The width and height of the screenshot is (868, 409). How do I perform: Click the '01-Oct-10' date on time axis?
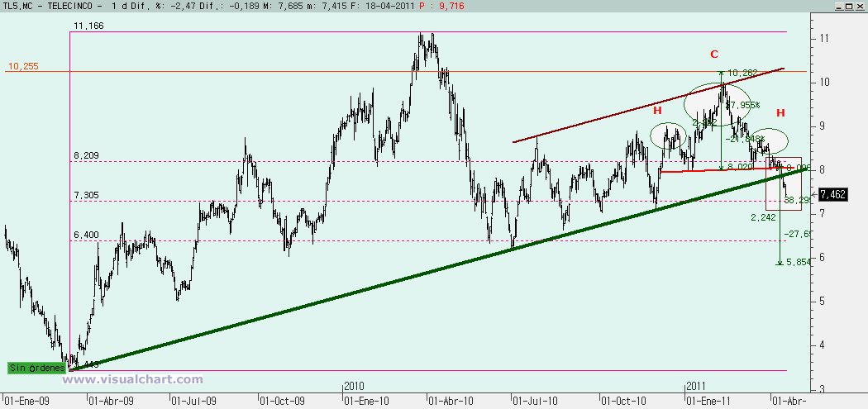[624, 400]
